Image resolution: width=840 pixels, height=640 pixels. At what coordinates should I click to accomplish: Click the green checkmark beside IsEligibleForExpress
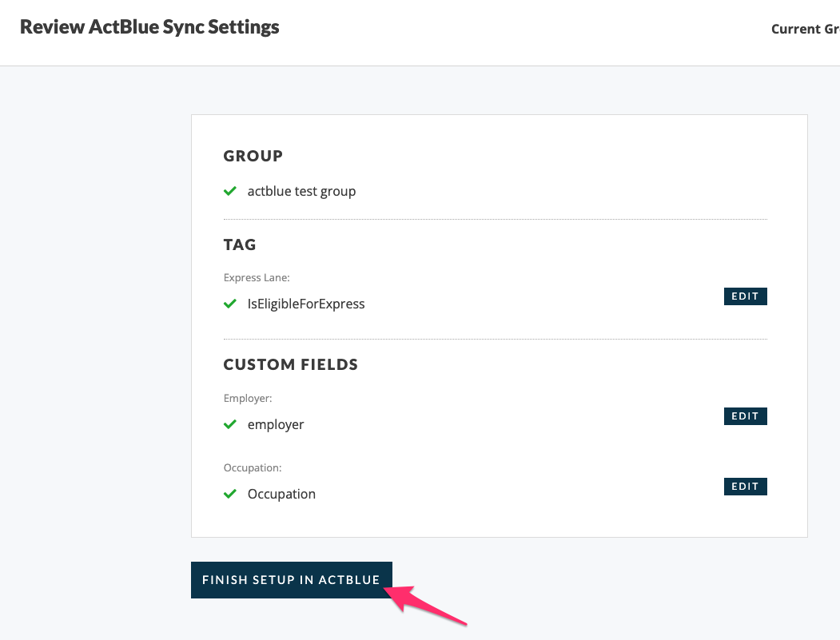(x=230, y=304)
